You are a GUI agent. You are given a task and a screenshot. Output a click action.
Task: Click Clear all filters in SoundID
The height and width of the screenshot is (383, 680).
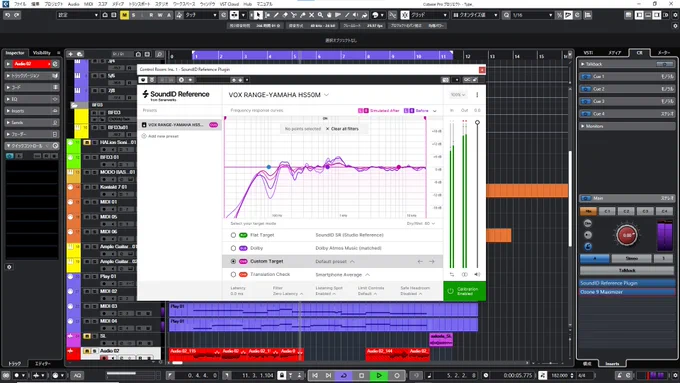point(342,129)
